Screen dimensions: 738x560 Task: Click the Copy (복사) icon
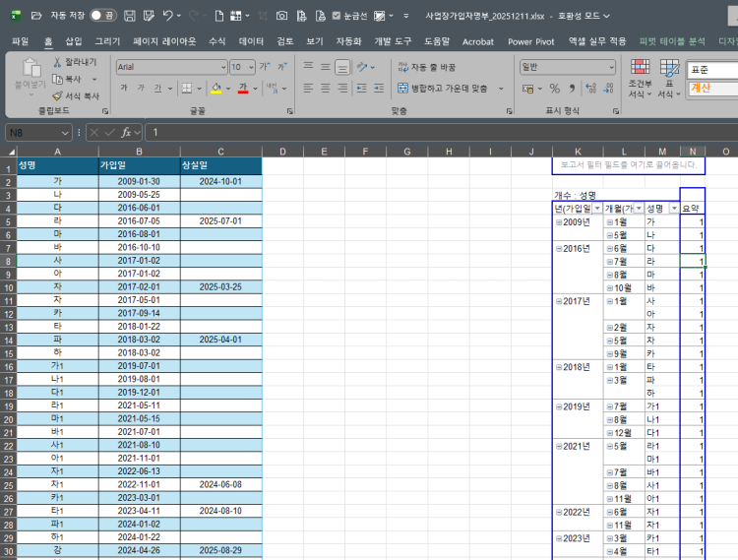(x=57, y=79)
